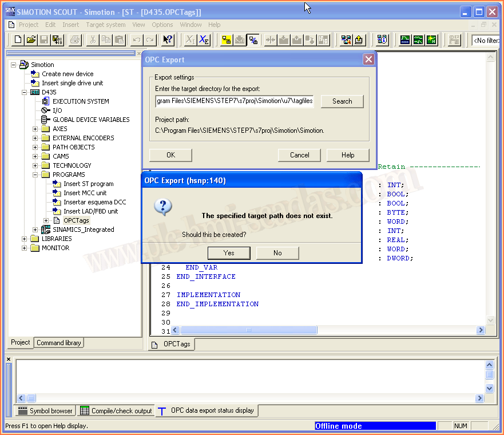
Task: Select the Compile/check output tab
Action: [x=116, y=410]
